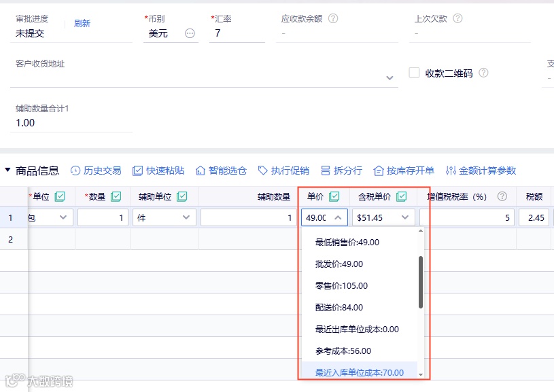The image size is (554, 392).
Task: Toggle batch-fill icon in 含税单价 column header
Action: [401, 196]
